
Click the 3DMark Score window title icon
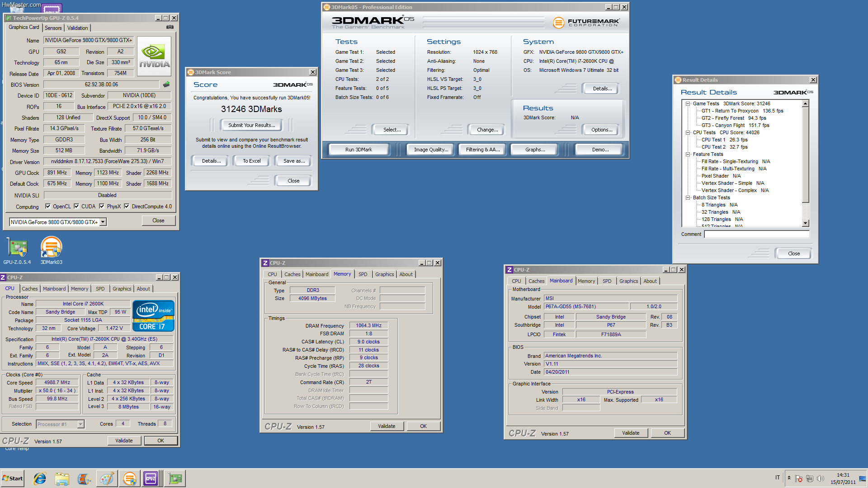coord(191,72)
